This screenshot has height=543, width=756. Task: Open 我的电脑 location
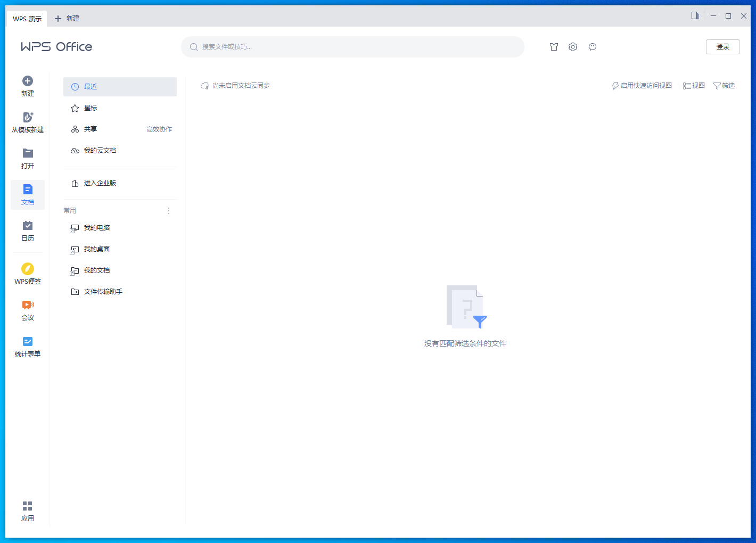[x=120, y=228]
